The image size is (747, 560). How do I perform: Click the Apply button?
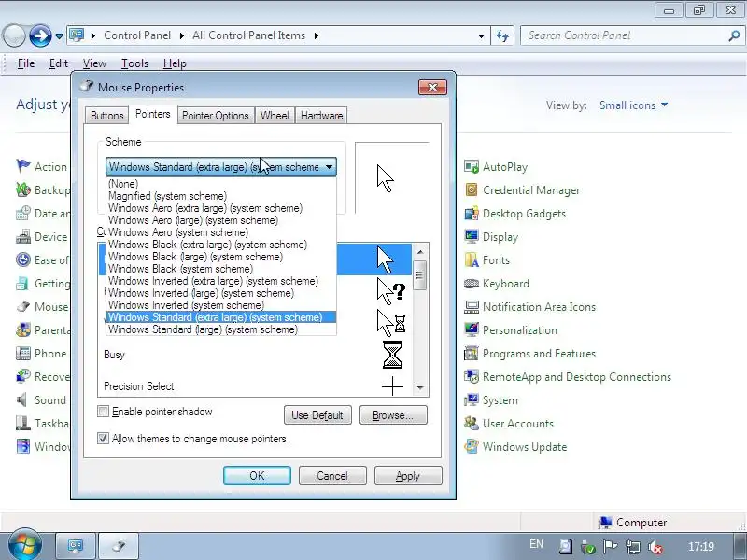click(408, 476)
